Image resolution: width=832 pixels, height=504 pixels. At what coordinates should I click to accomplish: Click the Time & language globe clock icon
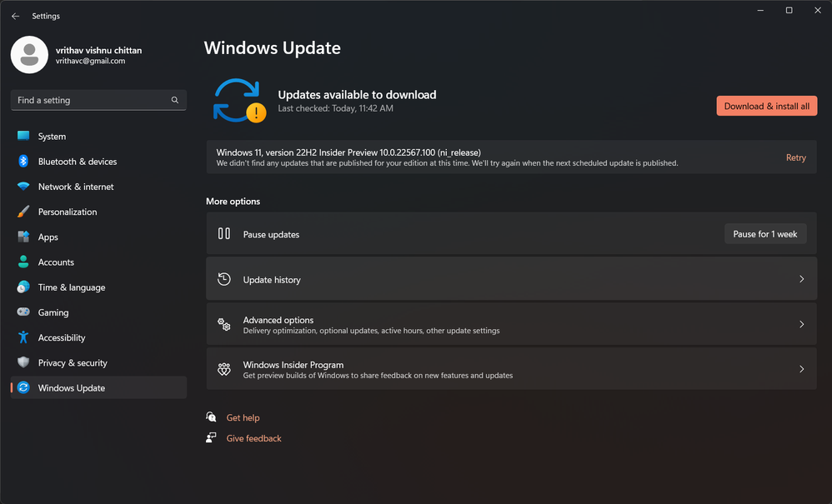(x=23, y=287)
